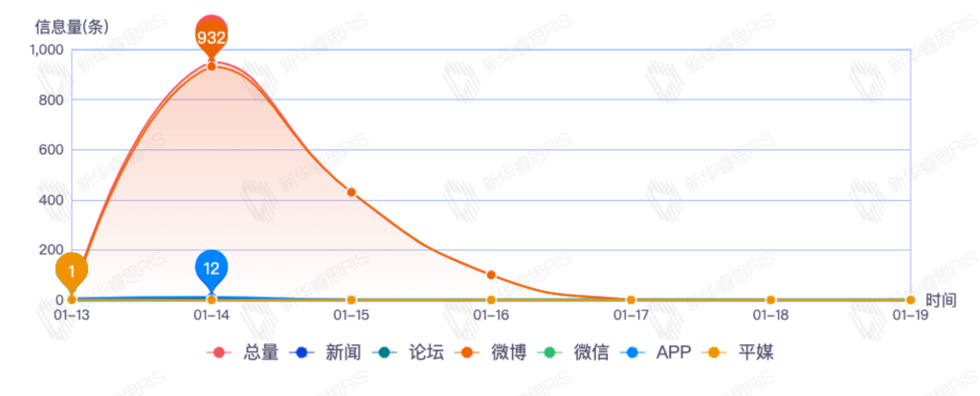Click the blue 12 marker pin
This screenshot has height=396, width=980.
click(212, 269)
